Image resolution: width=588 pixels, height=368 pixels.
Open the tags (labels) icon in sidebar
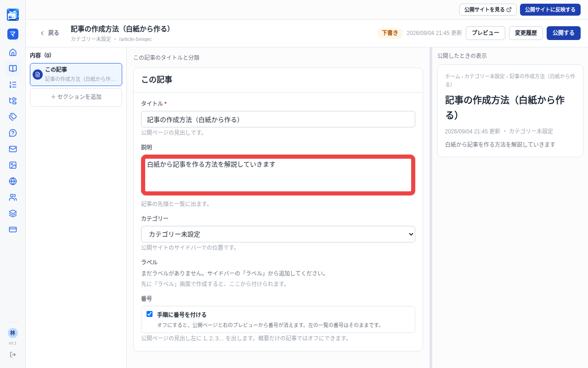pos(13,117)
